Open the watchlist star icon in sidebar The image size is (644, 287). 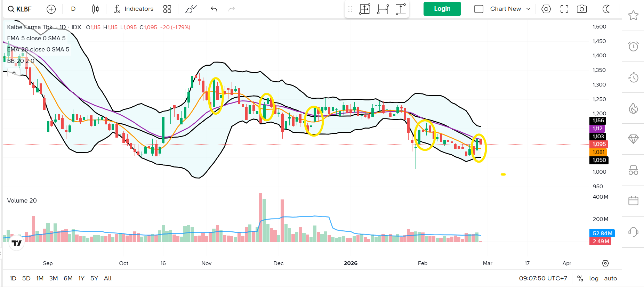point(633,15)
